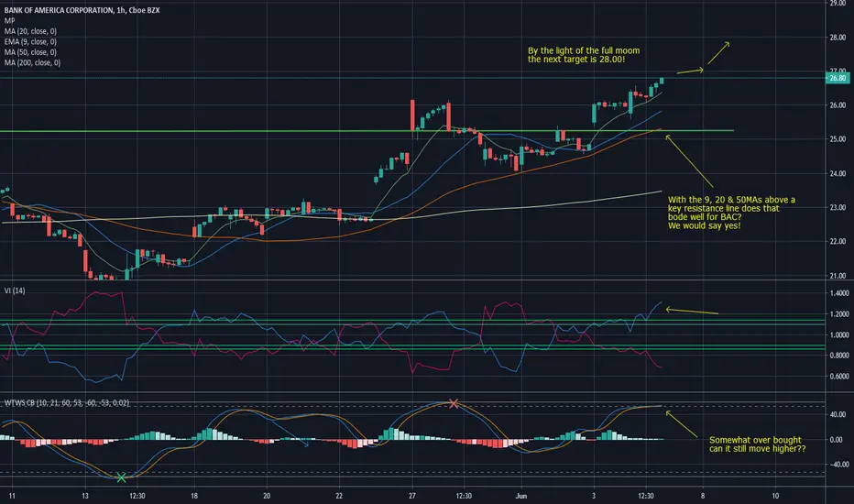Click the 8 date label on time axis
Viewport: 854px width, 504px height.
[703, 496]
